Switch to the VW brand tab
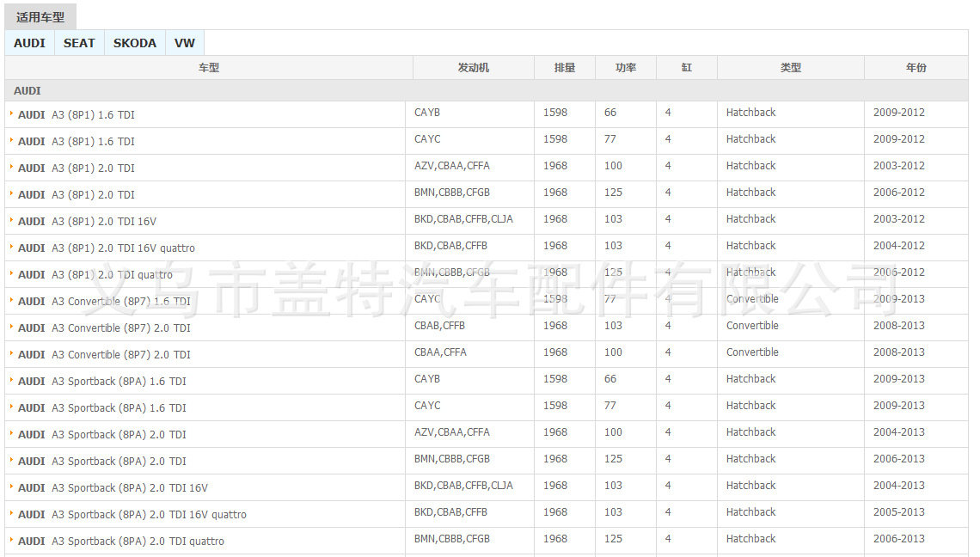This screenshot has width=980, height=557. click(184, 43)
